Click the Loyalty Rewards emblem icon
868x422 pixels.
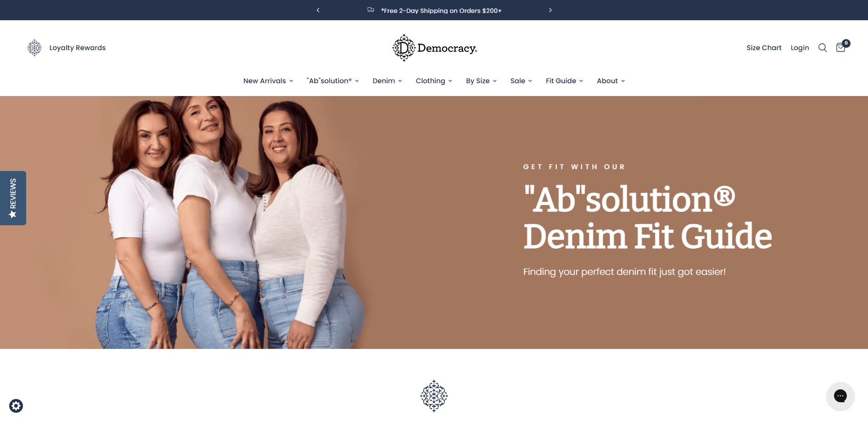(x=34, y=48)
